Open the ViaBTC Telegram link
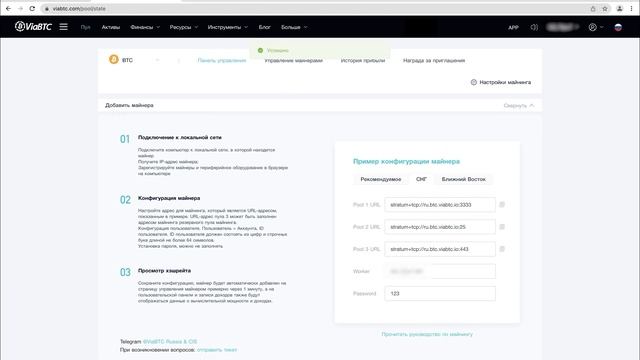 [170, 341]
